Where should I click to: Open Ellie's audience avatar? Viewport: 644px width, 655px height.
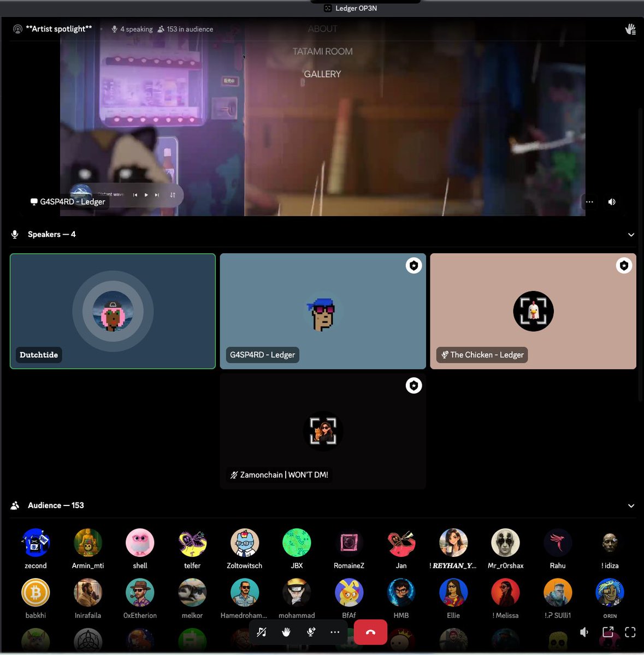tap(453, 592)
